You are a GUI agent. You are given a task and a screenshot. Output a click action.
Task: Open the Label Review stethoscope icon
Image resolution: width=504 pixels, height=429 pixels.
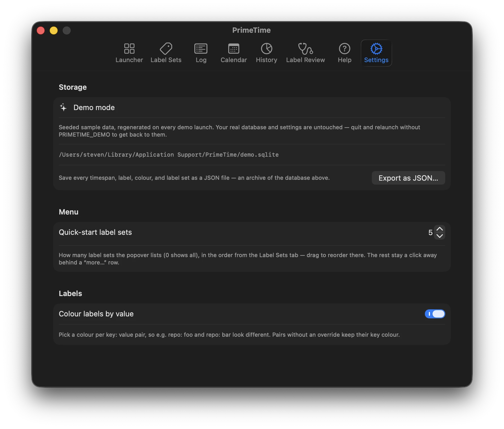(305, 49)
